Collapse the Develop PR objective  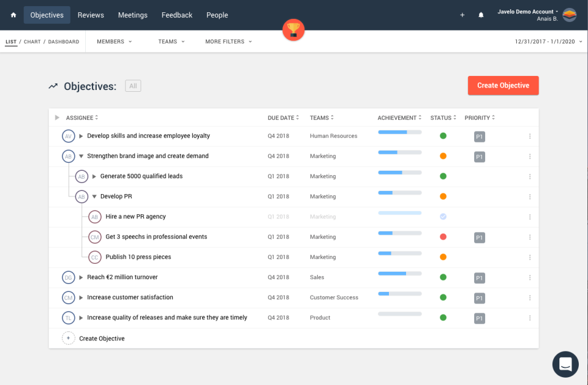tap(94, 197)
